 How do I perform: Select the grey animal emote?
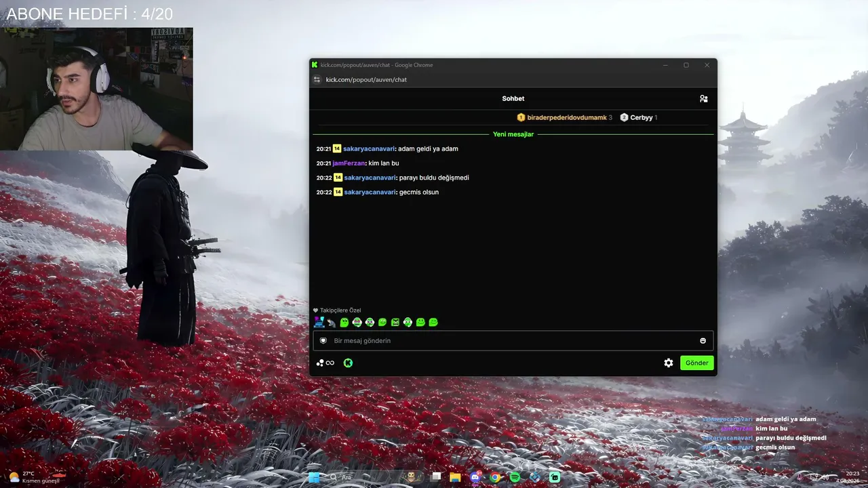tap(332, 323)
